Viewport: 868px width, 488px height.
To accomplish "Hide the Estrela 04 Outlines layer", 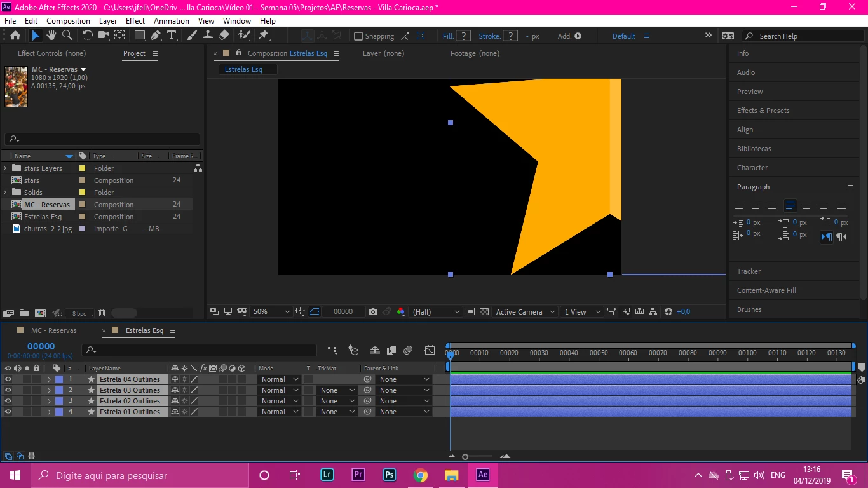I will (8, 379).
